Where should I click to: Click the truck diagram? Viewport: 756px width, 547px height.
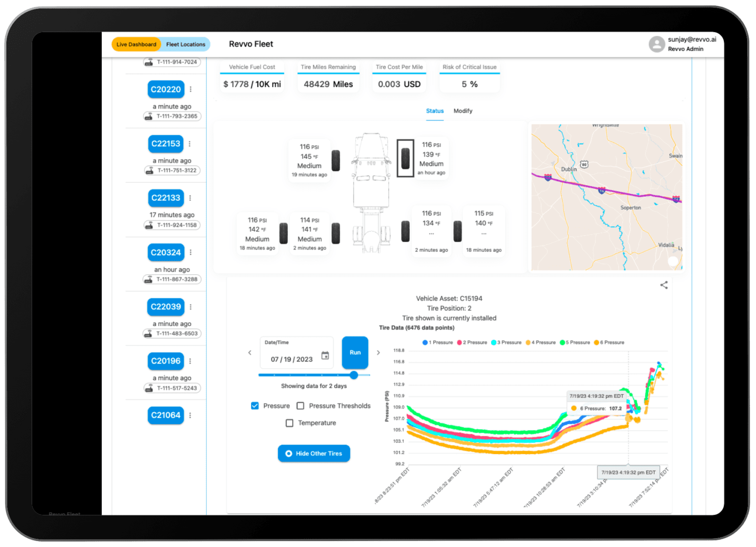click(x=372, y=193)
